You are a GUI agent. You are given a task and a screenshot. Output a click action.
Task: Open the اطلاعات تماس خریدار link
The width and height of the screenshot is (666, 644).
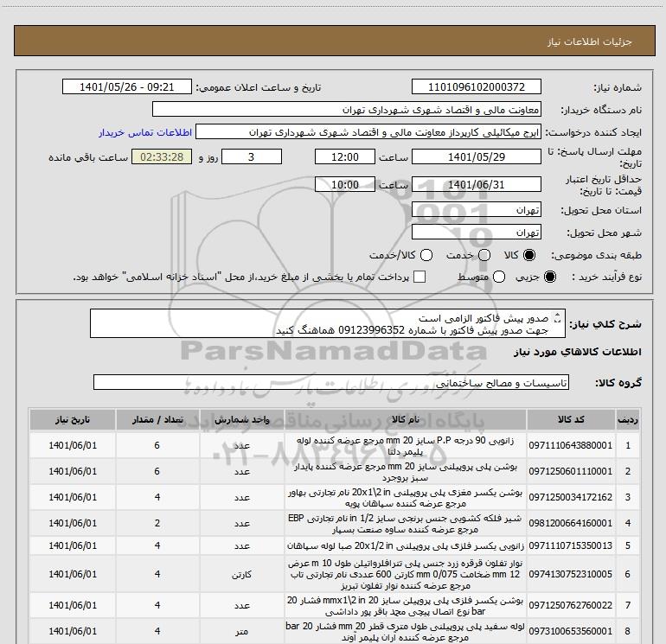pos(145,132)
